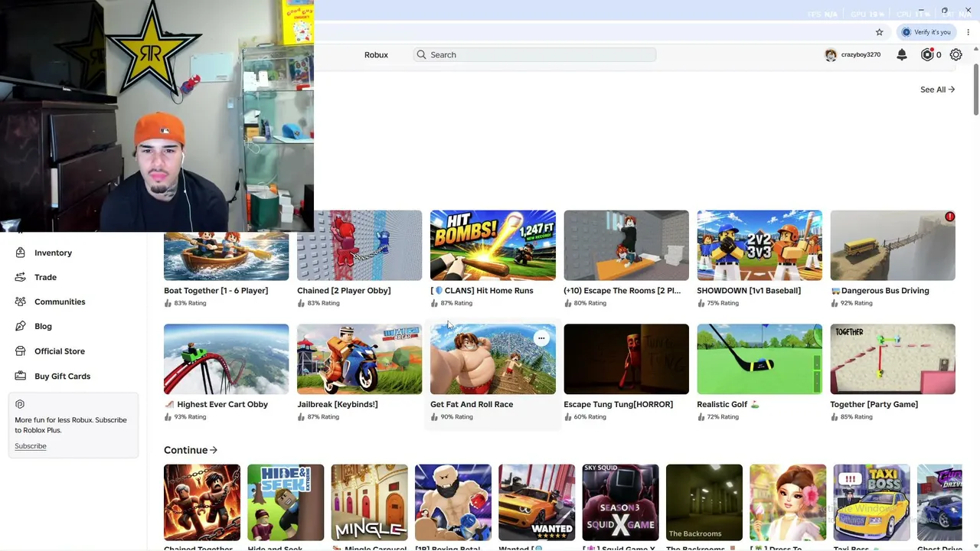Open Inventory via its sidebar icon
The height and width of the screenshot is (551, 980).
(x=20, y=253)
